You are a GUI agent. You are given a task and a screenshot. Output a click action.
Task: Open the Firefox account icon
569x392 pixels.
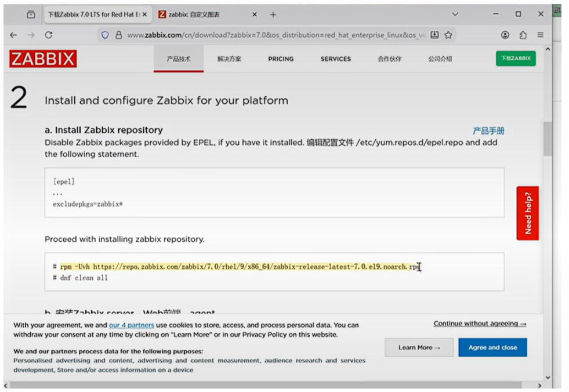coord(505,35)
